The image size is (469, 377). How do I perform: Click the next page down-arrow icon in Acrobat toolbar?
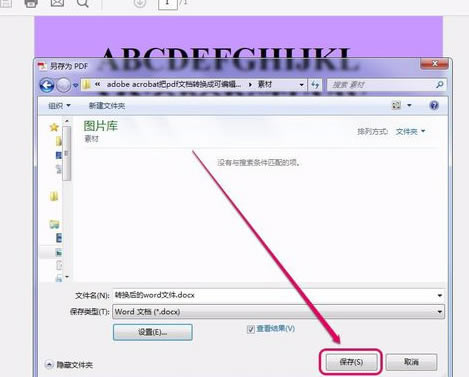(140, 3)
